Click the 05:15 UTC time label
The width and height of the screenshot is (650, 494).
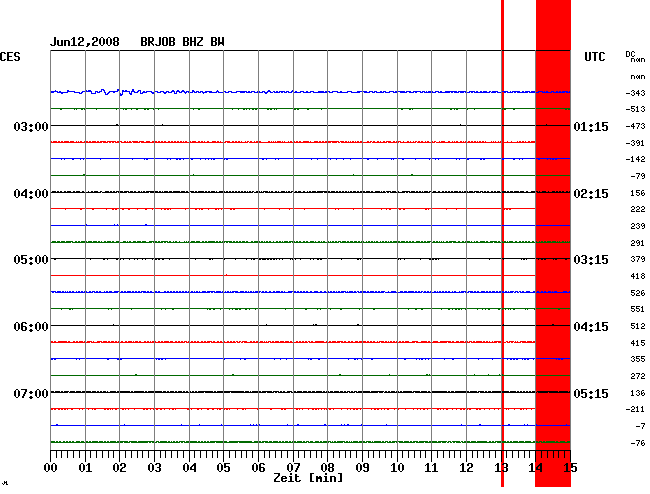(591, 393)
